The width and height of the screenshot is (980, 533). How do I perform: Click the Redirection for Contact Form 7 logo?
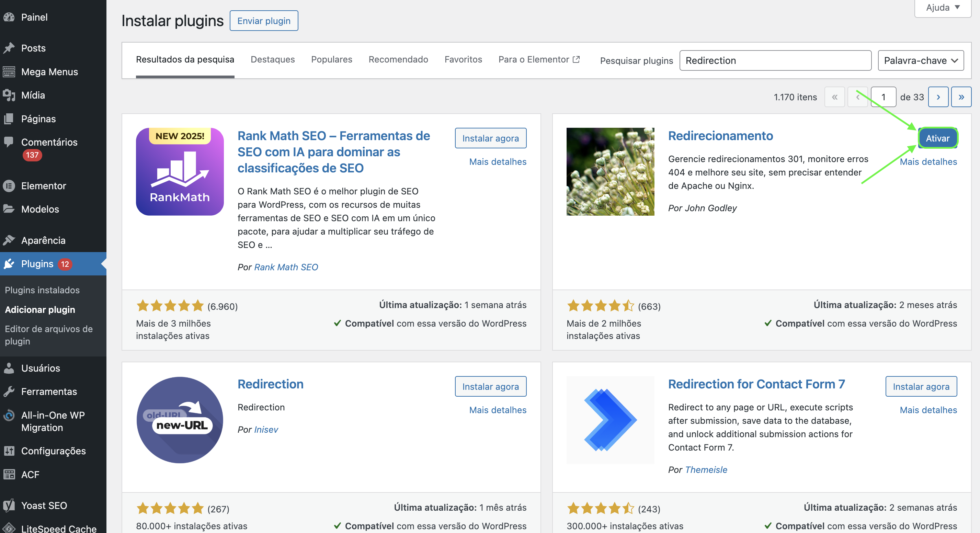click(x=610, y=420)
